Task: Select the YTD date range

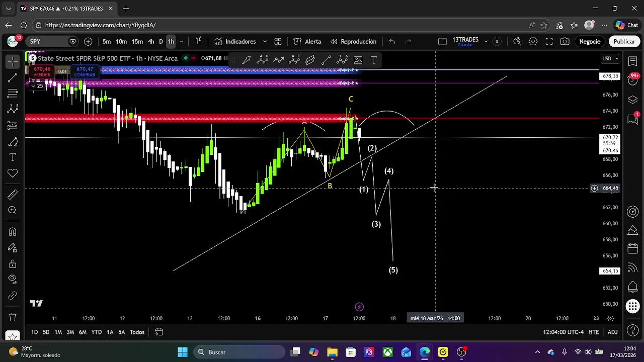Action: click(x=96, y=332)
